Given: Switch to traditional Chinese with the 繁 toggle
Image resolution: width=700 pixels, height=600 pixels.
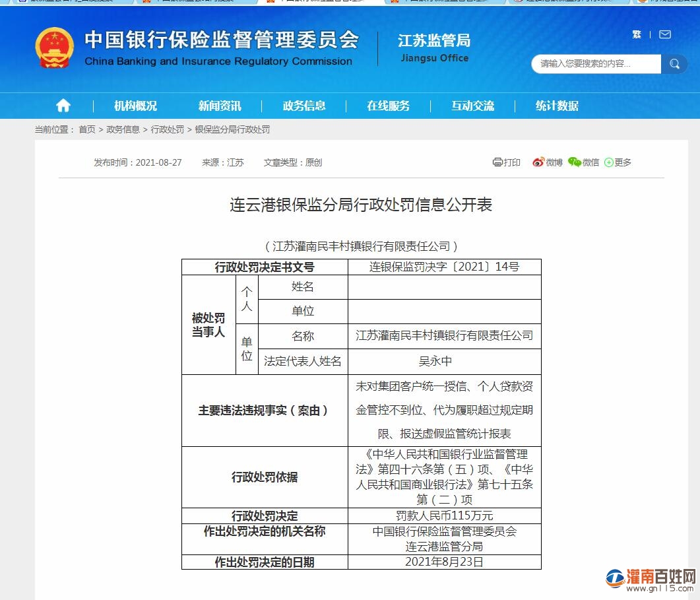Looking at the screenshot, I should coord(636,34).
